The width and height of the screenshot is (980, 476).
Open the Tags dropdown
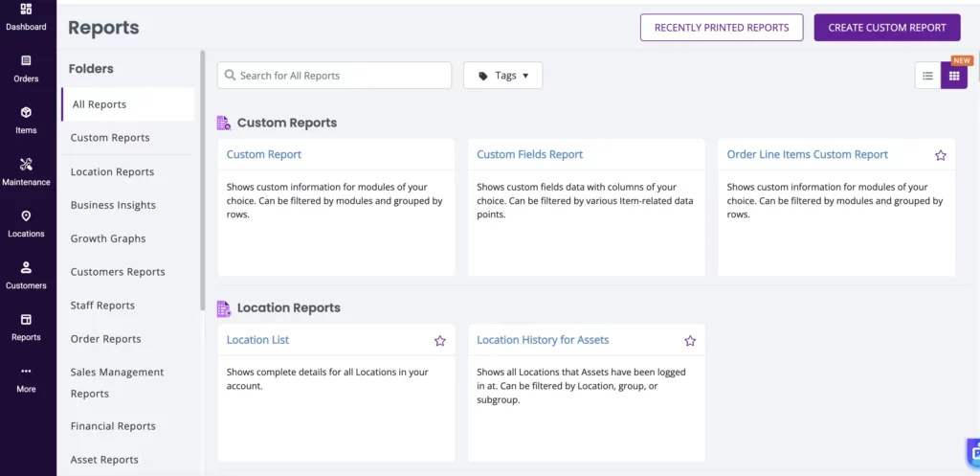[x=503, y=75]
